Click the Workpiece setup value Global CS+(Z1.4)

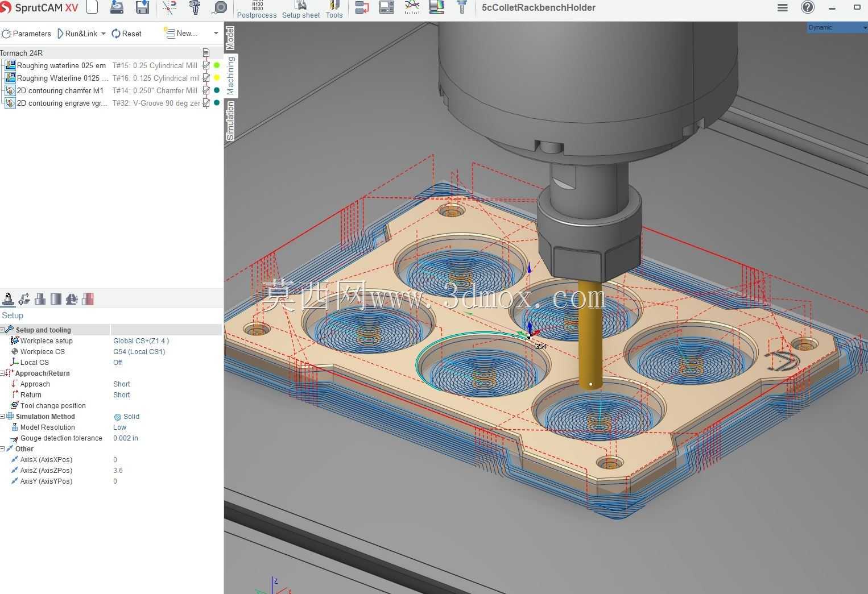(141, 340)
